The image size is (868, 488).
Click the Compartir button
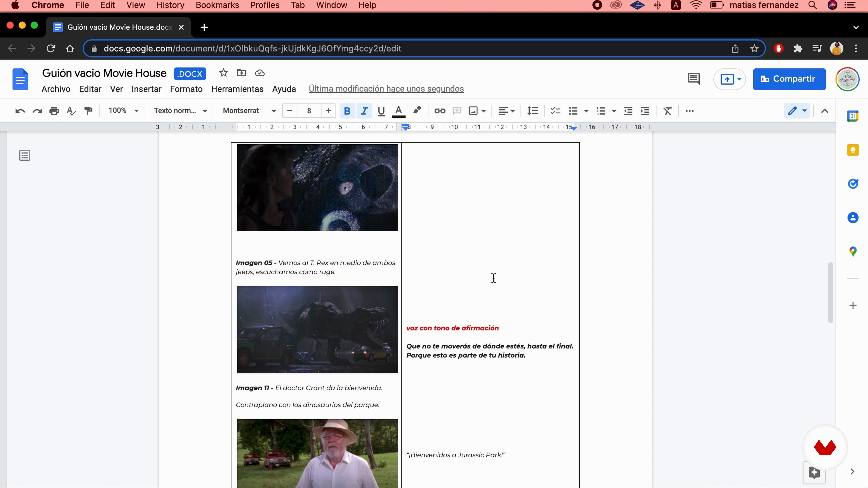click(x=789, y=79)
